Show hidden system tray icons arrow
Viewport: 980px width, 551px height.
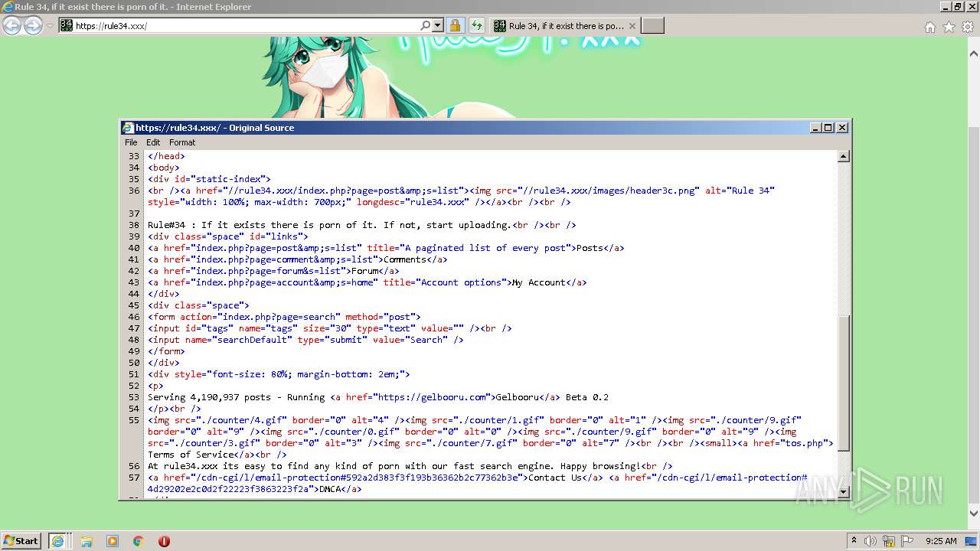(854, 540)
